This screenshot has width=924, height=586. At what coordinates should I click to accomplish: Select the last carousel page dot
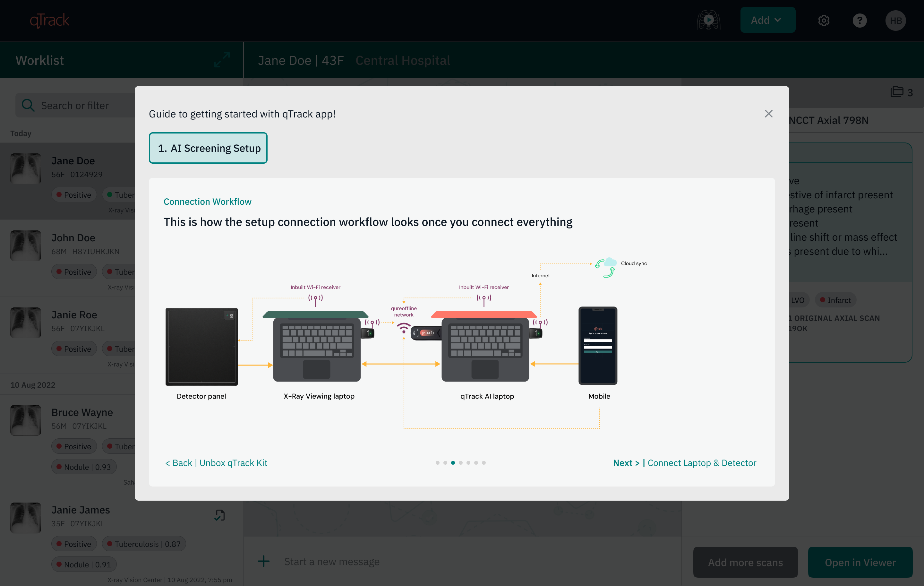[x=483, y=463]
